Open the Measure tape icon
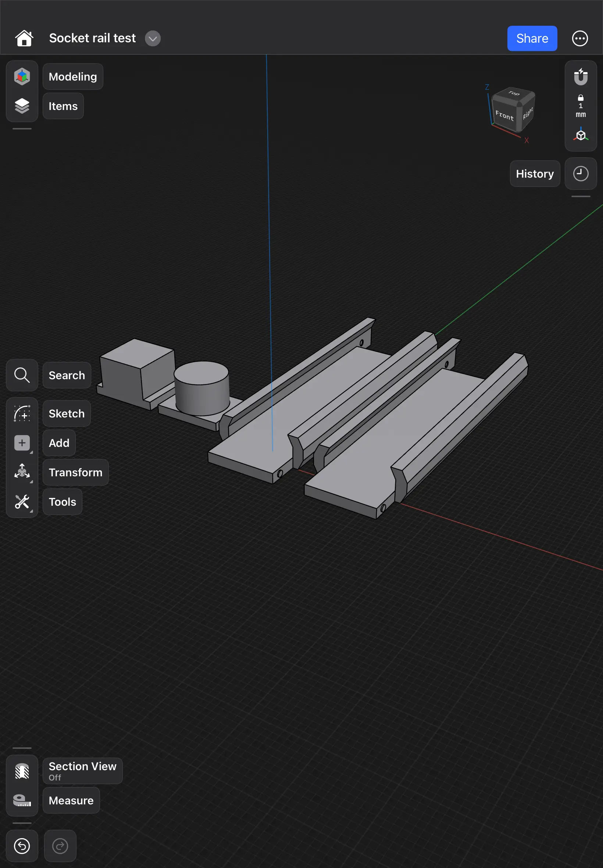 (x=22, y=800)
